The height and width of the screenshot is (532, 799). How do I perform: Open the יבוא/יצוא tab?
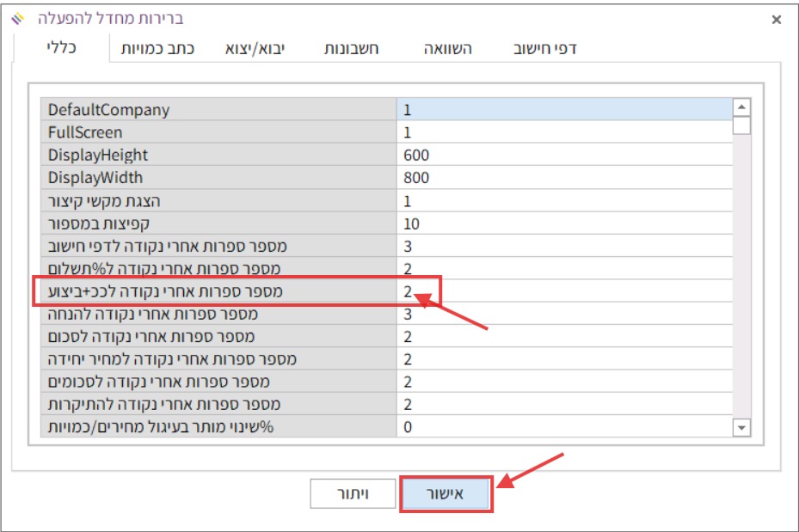point(255,49)
